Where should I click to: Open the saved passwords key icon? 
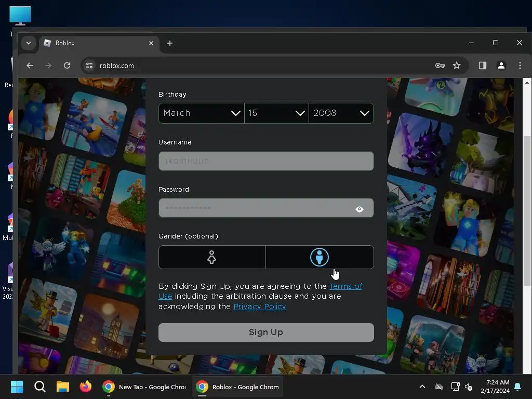pyautogui.click(x=440, y=65)
